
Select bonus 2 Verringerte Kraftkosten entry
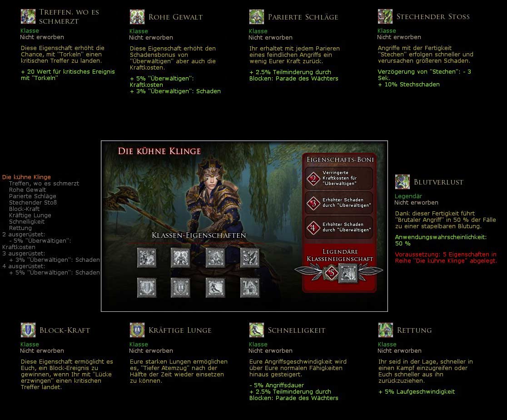(339, 178)
